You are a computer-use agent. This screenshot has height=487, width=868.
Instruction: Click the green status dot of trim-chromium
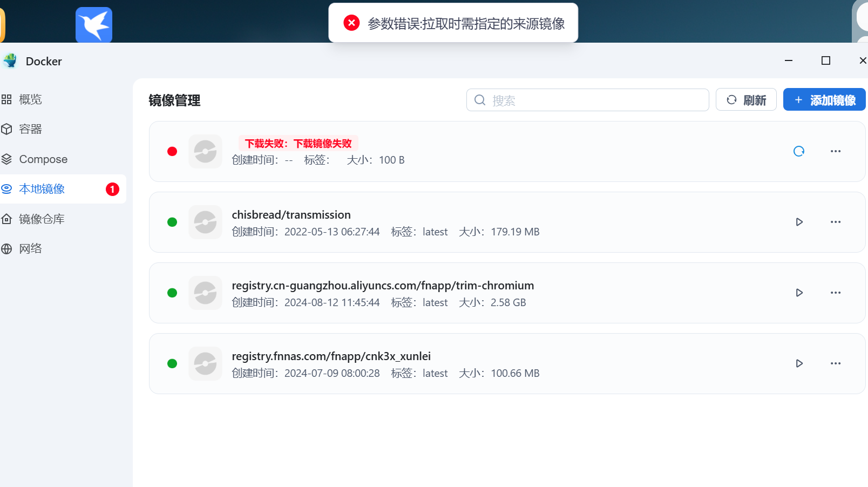coord(172,293)
